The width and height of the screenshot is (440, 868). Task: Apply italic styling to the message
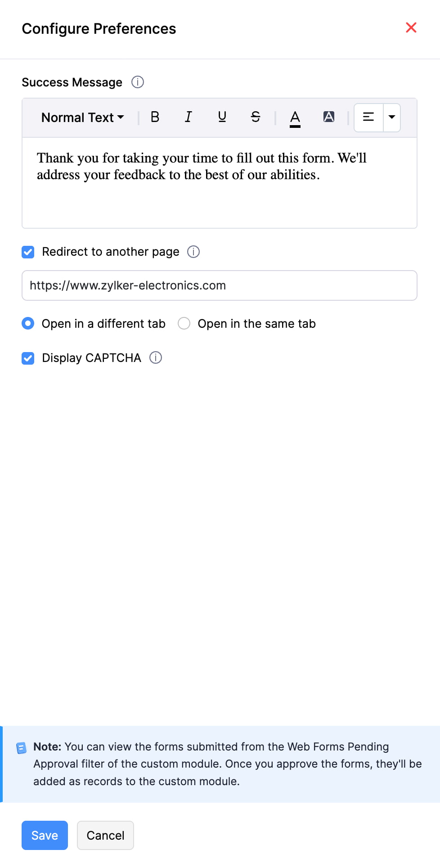pyautogui.click(x=189, y=117)
